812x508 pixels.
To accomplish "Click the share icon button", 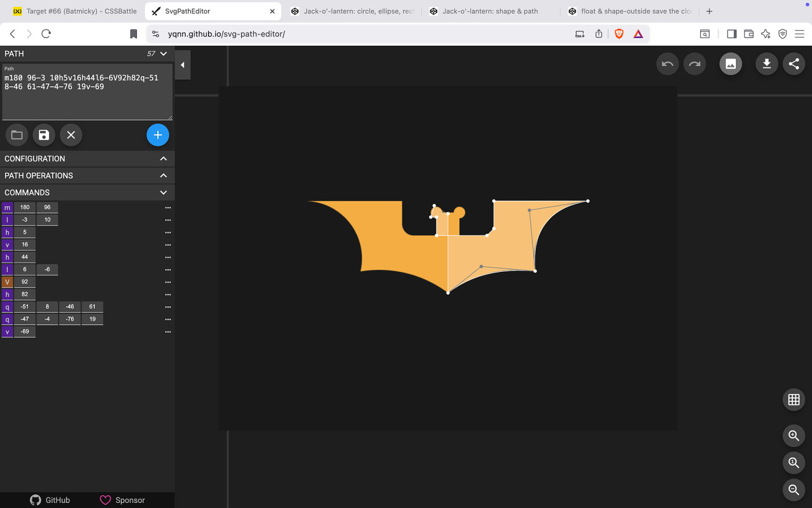I will coord(794,64).
